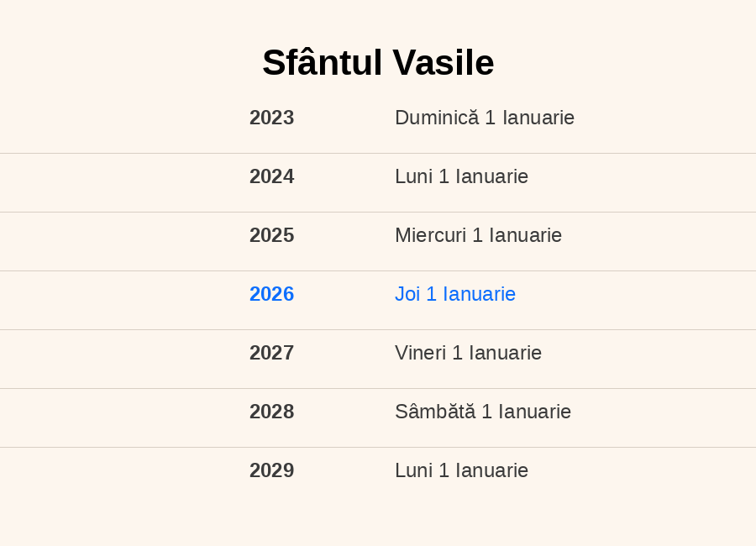Select the 2025 year label

[x=271, y=235]
